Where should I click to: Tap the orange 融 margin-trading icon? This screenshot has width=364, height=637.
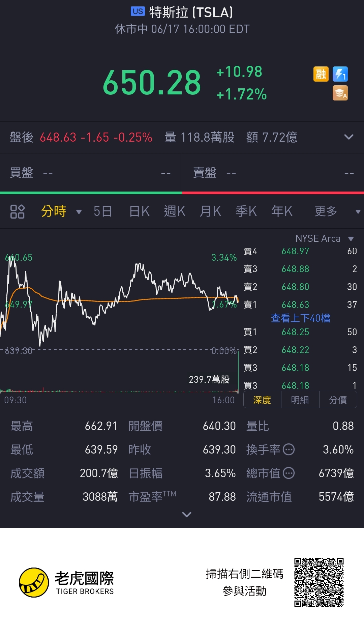click(x=321, y=74)
